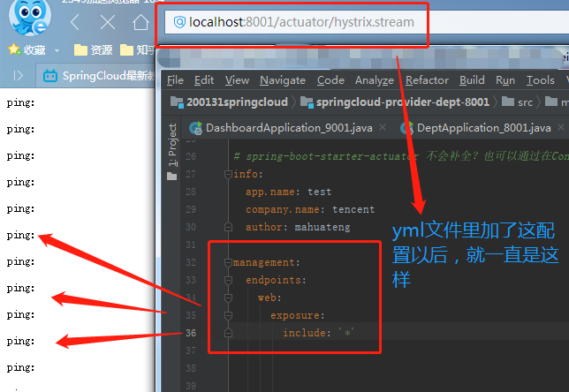Close the DeptApplication_8001.java tab
Viewport: 569px width, 392px height.
[x=561, y=127]
